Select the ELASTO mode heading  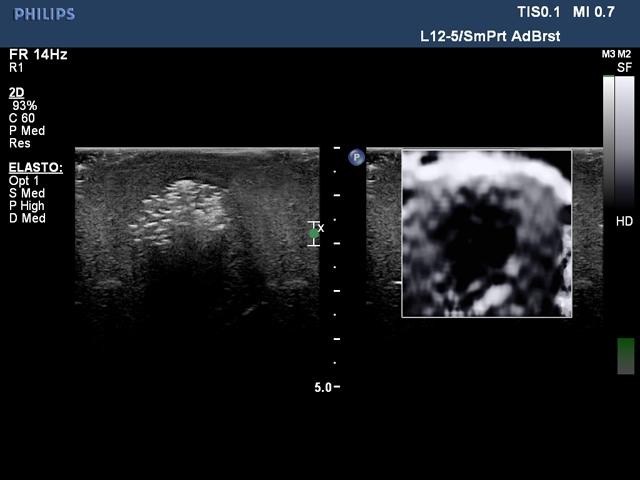click(35, 167)
